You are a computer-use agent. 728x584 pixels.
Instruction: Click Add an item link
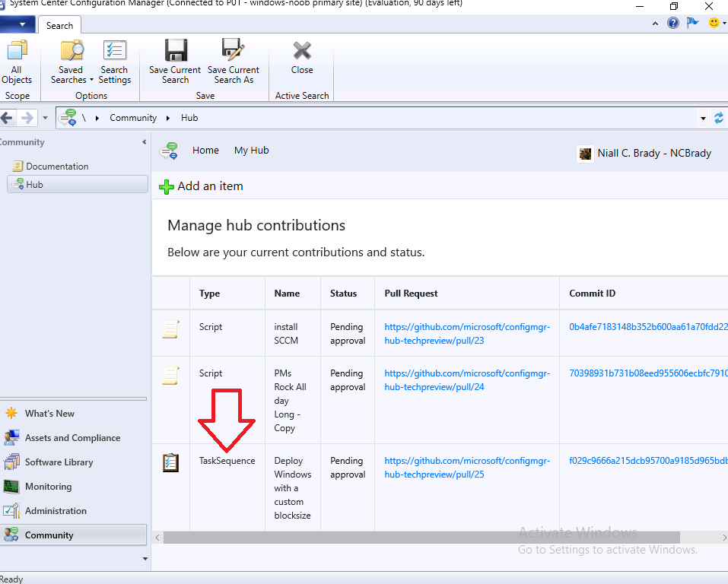tap(210, 186)
